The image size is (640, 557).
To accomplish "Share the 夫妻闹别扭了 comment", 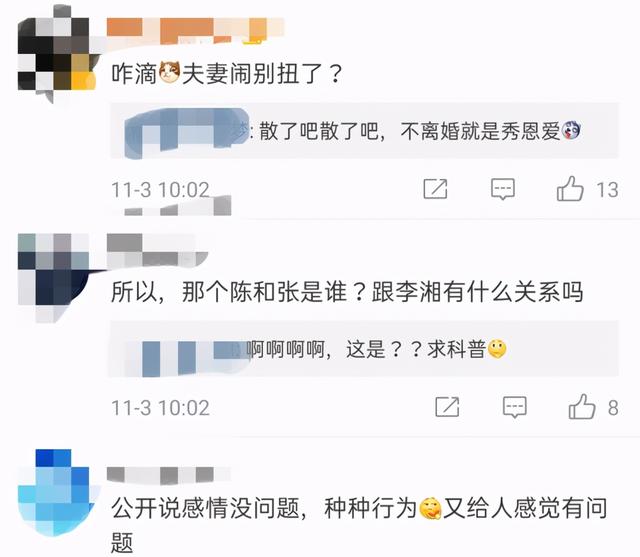I will pos(435,189).
